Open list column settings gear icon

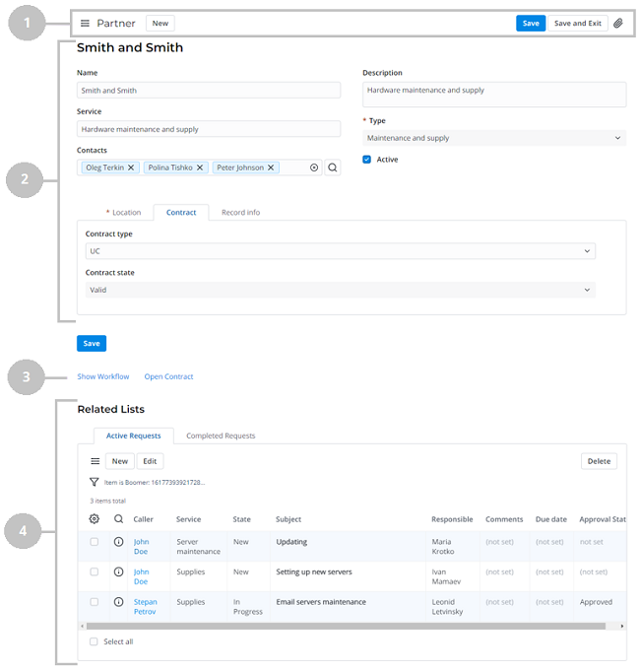95,519
